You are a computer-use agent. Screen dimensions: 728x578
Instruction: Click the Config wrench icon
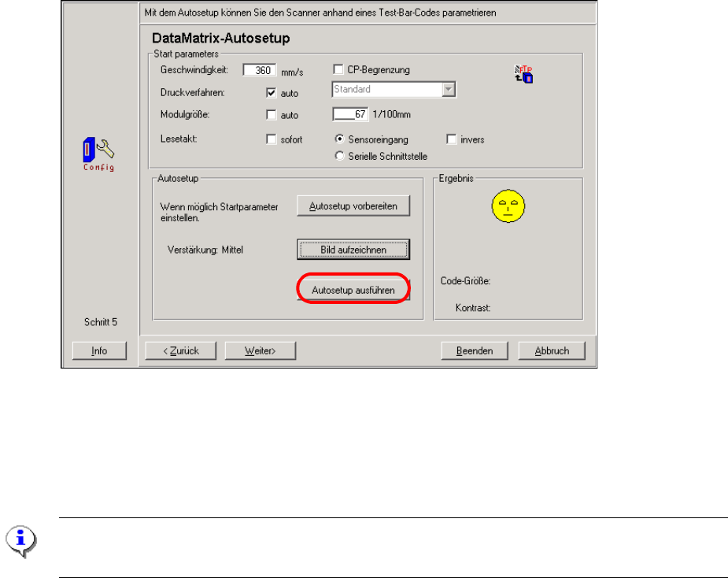[98, 154]
